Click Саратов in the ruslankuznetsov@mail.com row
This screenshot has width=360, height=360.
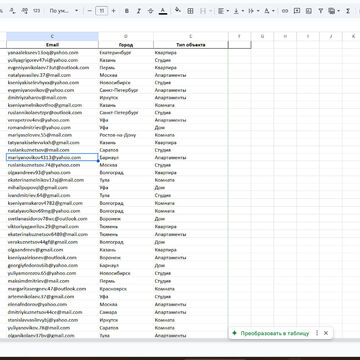click(126, 150)
